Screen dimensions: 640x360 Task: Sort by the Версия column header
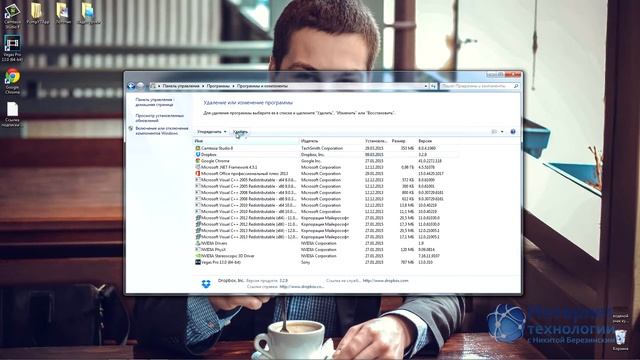tap(438, 141)
